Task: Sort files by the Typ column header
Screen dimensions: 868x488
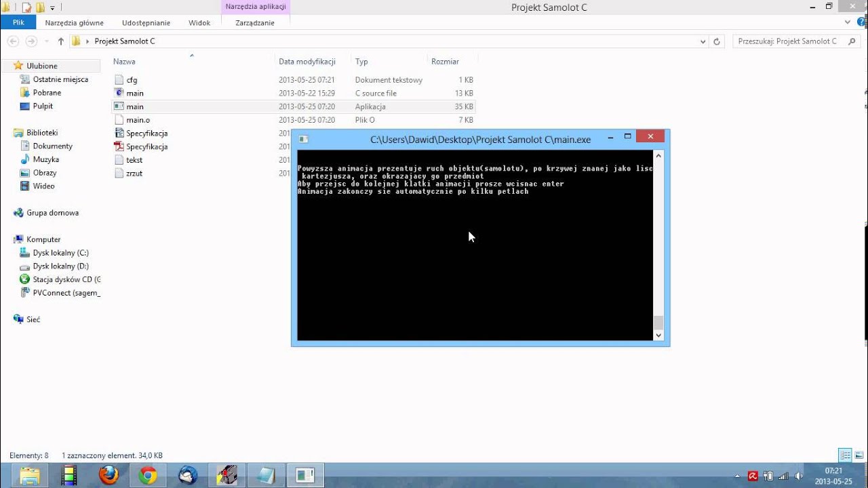Action: [x=361, y=62]
